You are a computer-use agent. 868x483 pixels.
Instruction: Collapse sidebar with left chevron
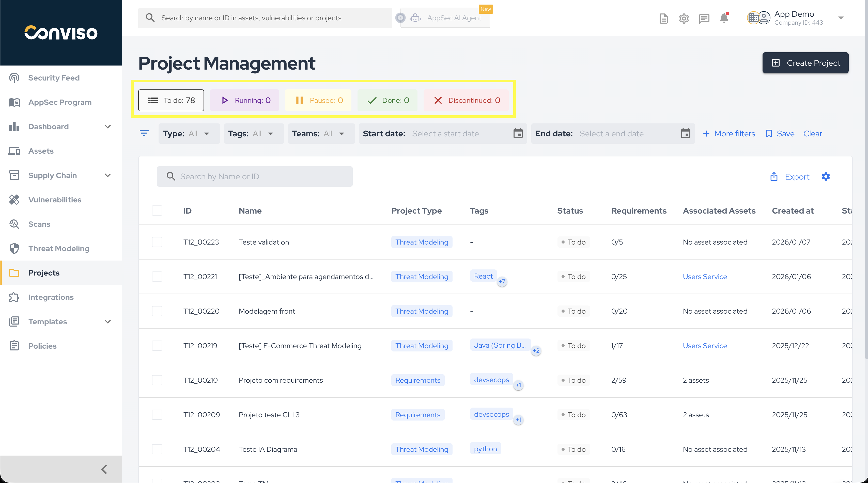pyautogui.click(x=104, y=469)
